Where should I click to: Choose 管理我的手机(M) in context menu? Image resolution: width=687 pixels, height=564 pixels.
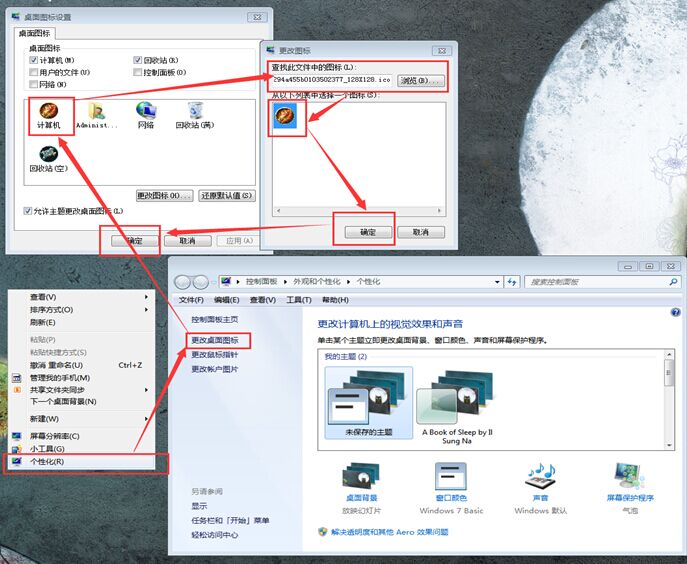(81, 378)
